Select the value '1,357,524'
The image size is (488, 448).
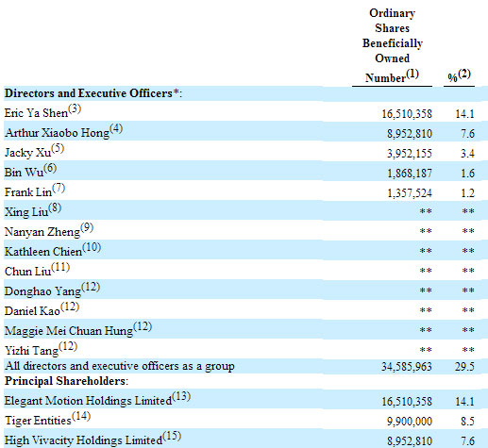coord(410,193)
